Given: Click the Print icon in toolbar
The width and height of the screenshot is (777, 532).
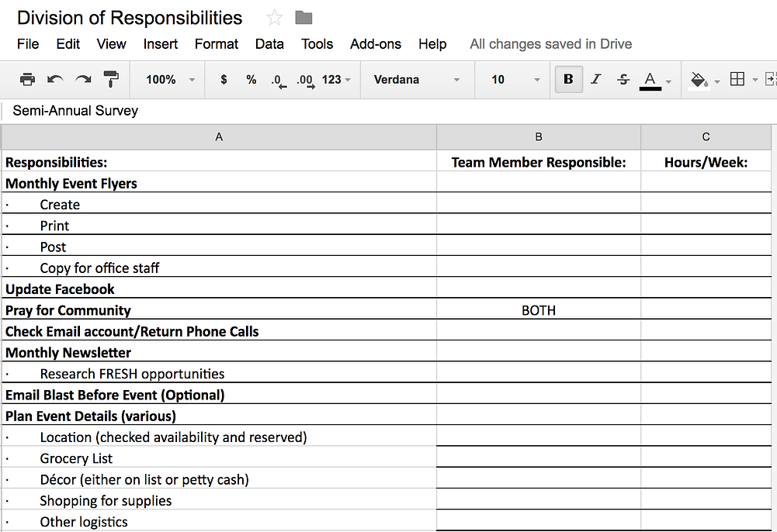Looking at the screenshot, I should coord(27,79).
